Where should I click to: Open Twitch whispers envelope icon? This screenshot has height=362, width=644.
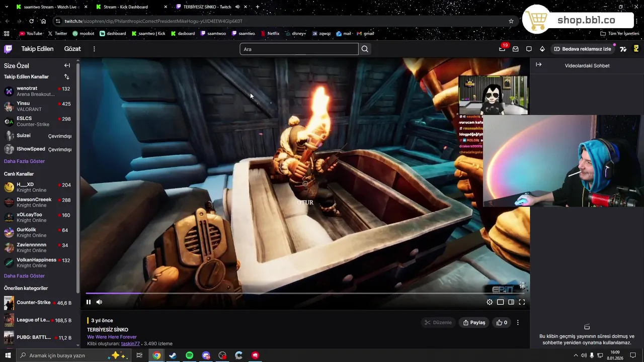(516, 49)
